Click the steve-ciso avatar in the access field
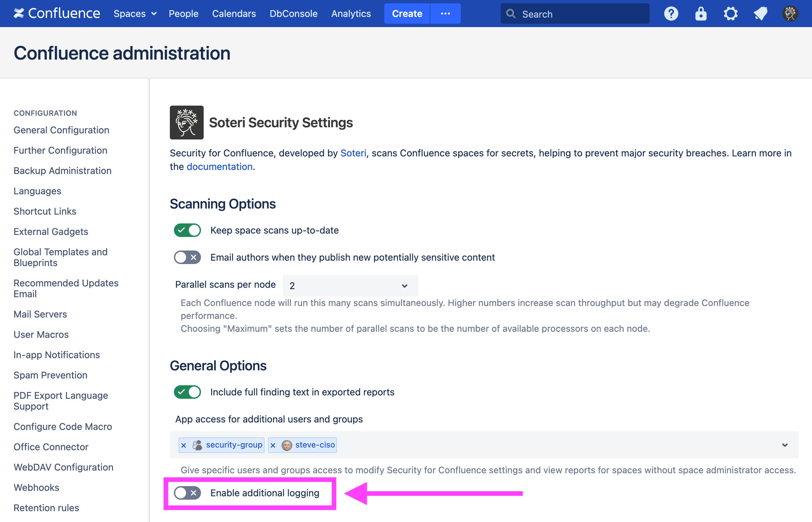This screenshot has height=522, width=812. coord(286,445)
